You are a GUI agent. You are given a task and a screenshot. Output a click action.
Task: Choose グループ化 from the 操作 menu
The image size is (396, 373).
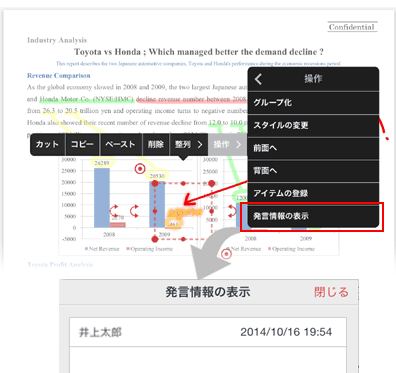(313, 103)
